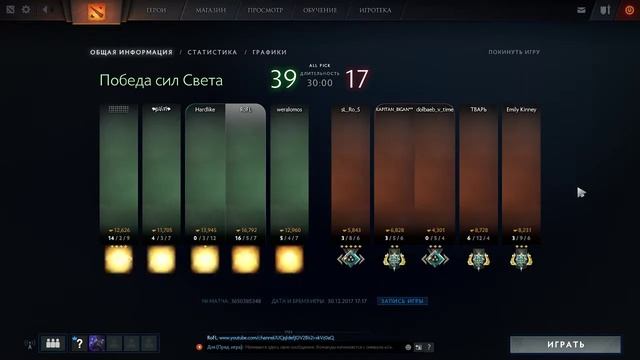
Task: Open the ПРОСМОТР menu
Action: point(265,10)
